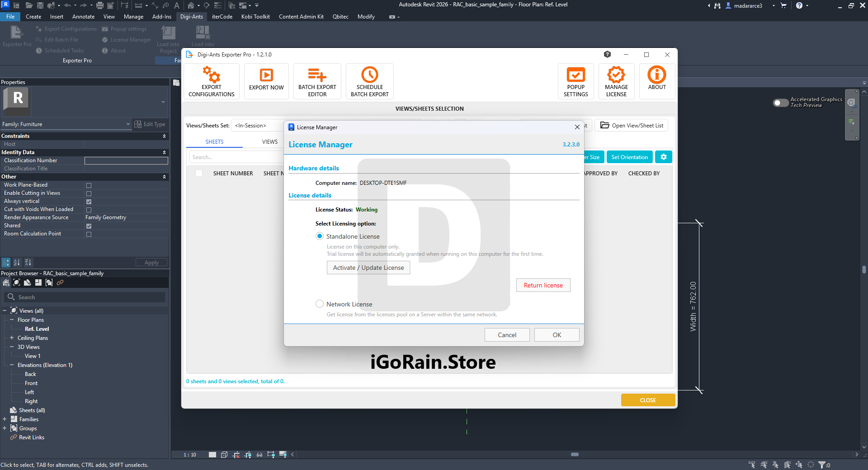Screen dimensions: 868x470
Task: Check Cut with Voids When Loaded
Action: coord(89,210)
